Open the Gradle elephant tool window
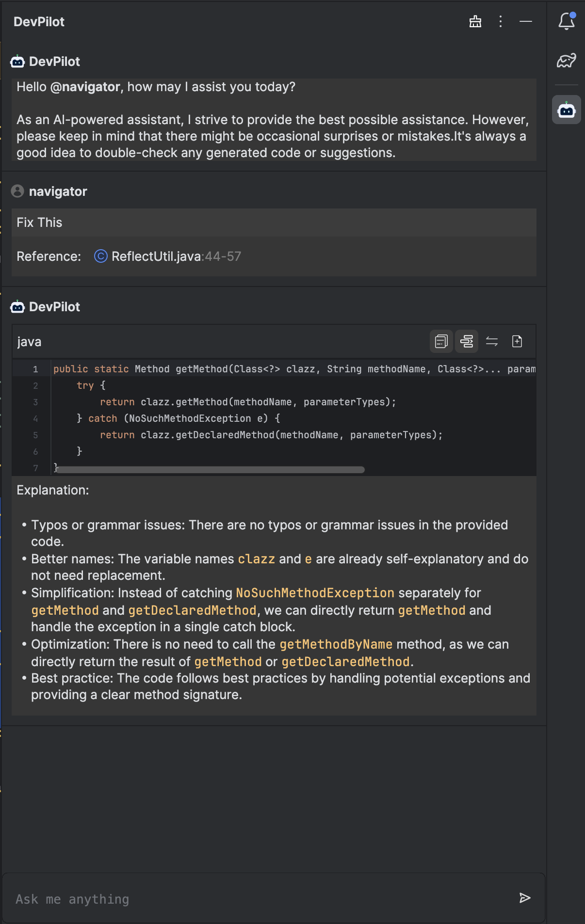Image resolution: width=585 pixels, height=924 pixels. pos(567,61)
